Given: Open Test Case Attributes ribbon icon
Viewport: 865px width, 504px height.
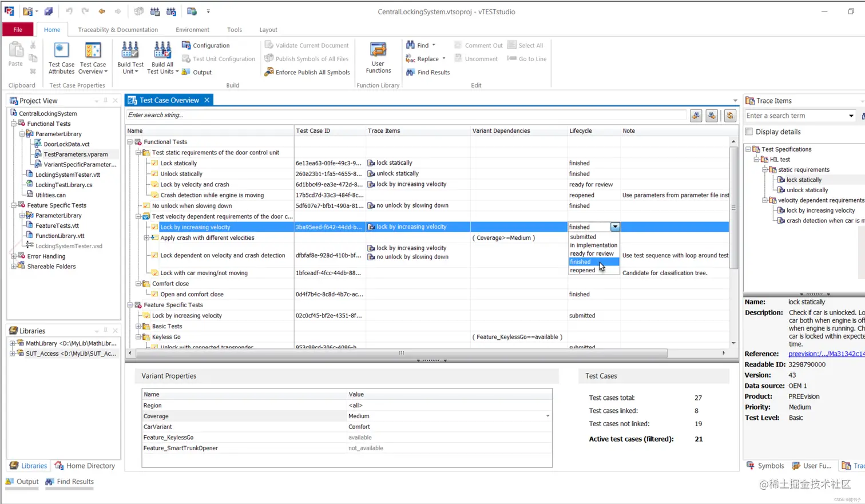Looking at the screenshot, I should tap(61, 58).
